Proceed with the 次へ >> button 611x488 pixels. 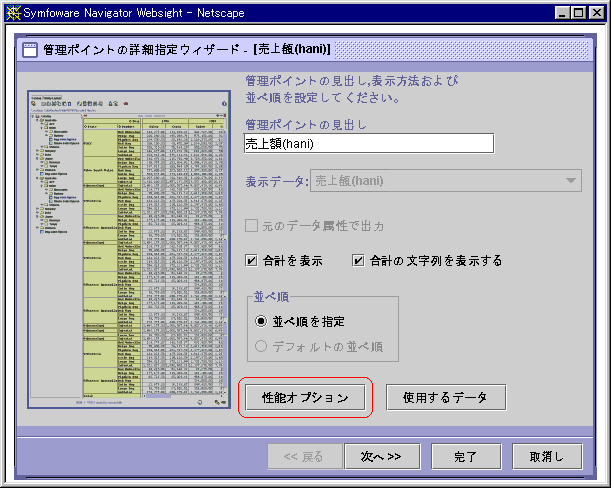(381, 457)
